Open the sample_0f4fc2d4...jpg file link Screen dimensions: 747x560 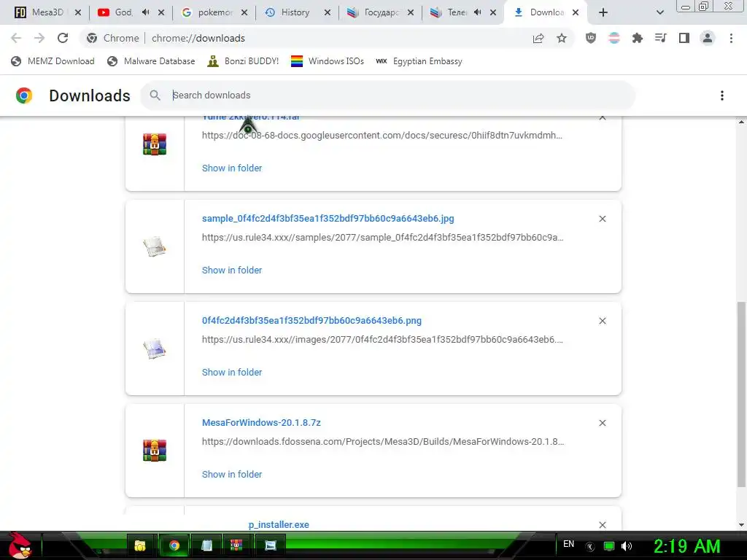(x=328, y=219)
